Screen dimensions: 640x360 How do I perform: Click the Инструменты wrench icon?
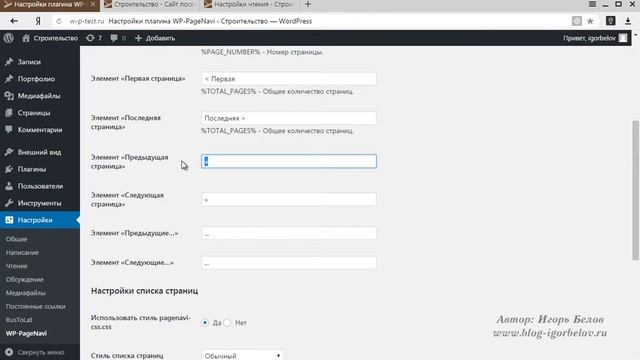click(9, 203)
